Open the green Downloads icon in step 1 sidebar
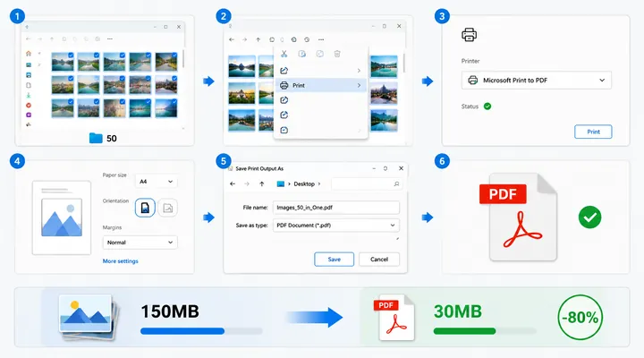Image resolution: width=644 pixels, height=358 pixels. coord(29,96)
